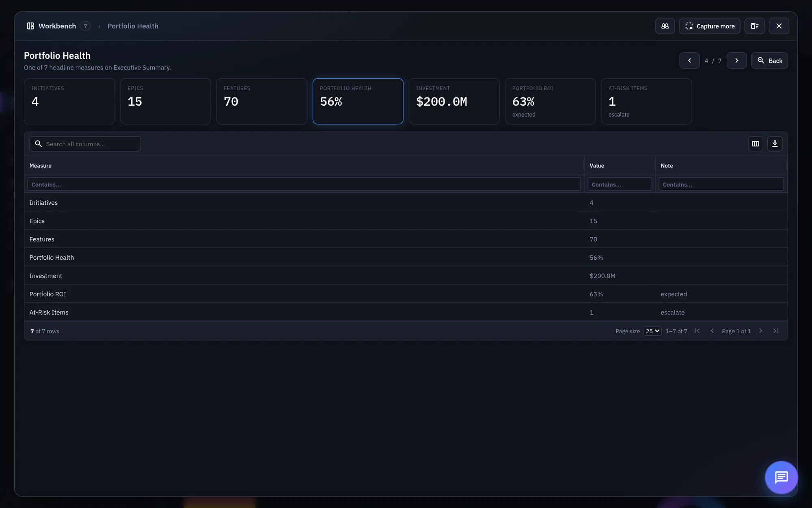Click the Features row value 70
The image size is (812, 508).
[x=594, y=239]
